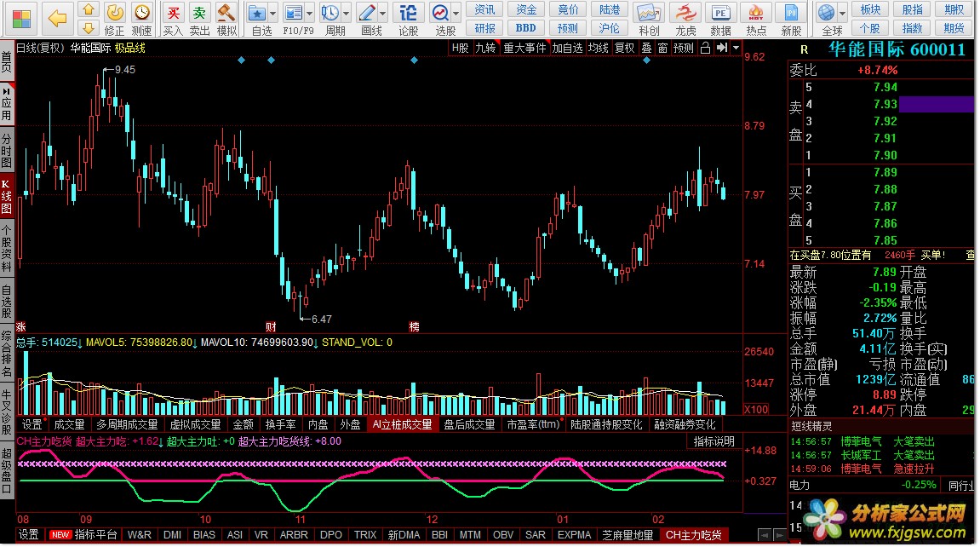Screen dimensions: 980x547
Task: Click 长城军工 in 短线精灵 list
Action: (861, 455)
